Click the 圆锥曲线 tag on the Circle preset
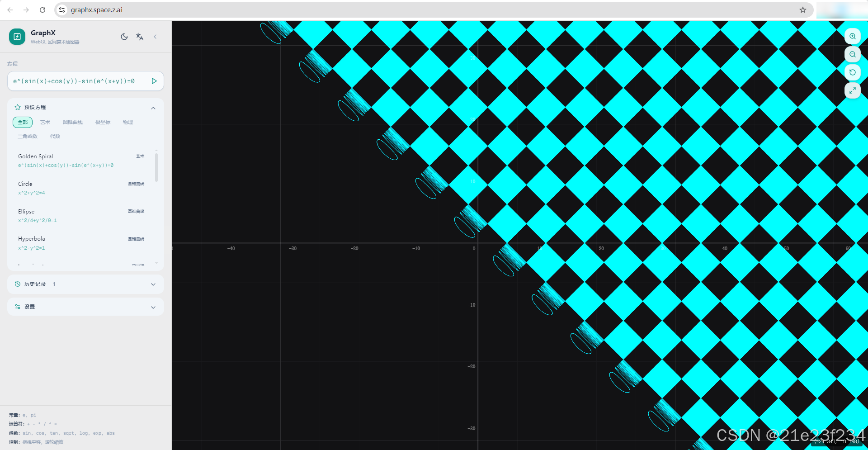The width and height of the screenshot is (868, 450). point(136,184)
